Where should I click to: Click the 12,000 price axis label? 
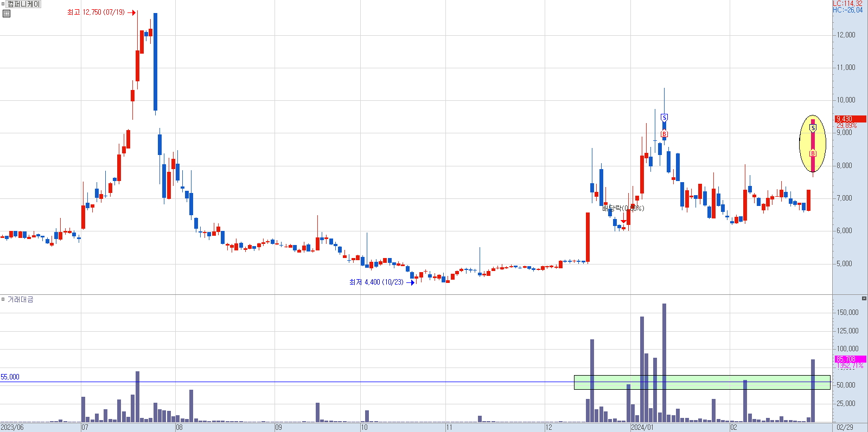pyautogui.click(x=846, y=35)
